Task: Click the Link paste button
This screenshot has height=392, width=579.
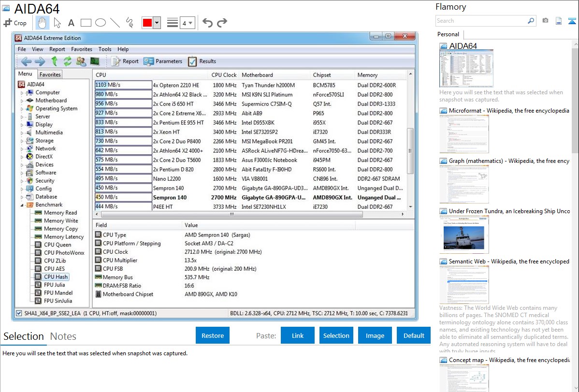Action: tap(298, 335)
